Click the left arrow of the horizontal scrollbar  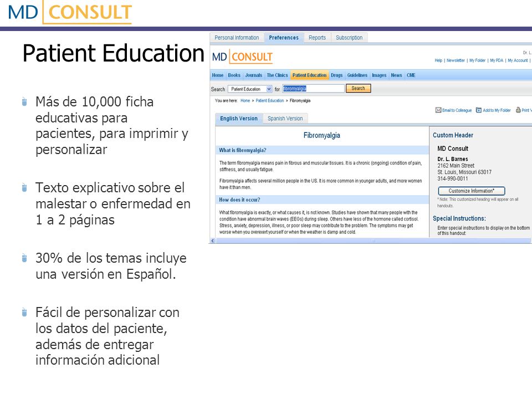(x=213, y=241)
